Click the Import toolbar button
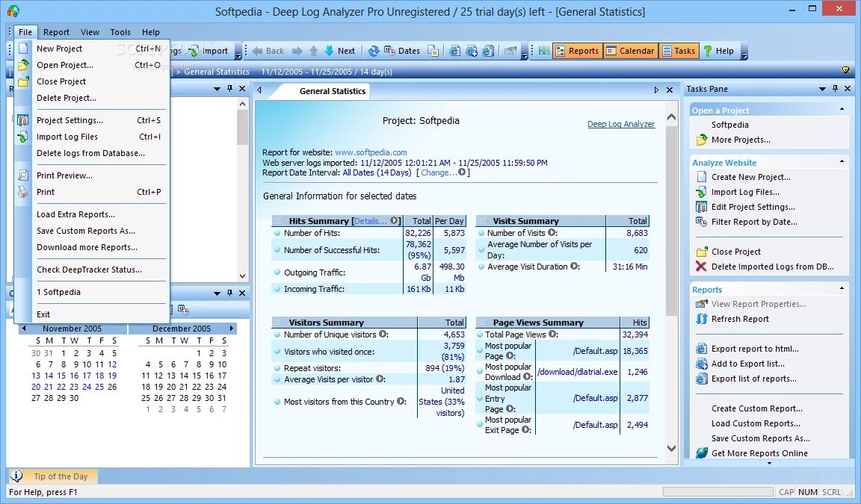Image resolution: width=861 pixels, height=504 pixels. coord(209,51)
